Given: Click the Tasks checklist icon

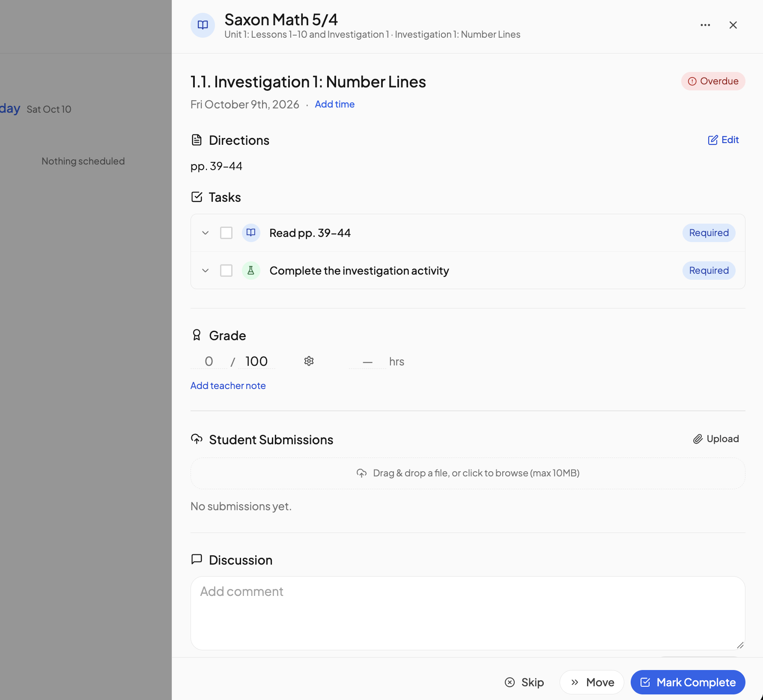Looking at the screenshot, I should [197, 197].
